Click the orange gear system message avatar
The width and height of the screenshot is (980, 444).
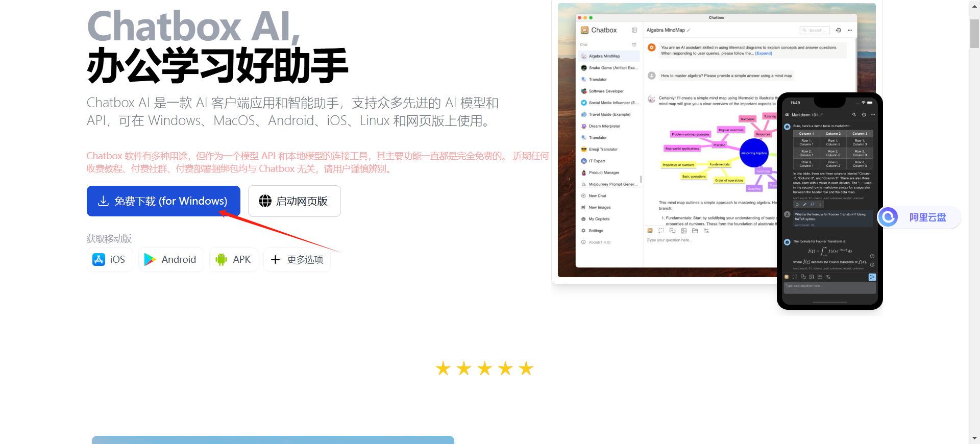652,47
